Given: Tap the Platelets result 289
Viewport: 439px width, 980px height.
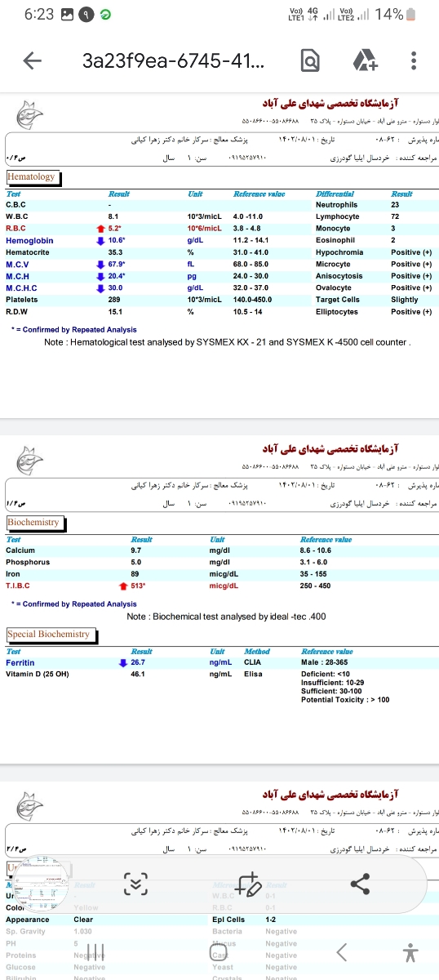Looking at the screenshot, I should click(x=114, y=300).
